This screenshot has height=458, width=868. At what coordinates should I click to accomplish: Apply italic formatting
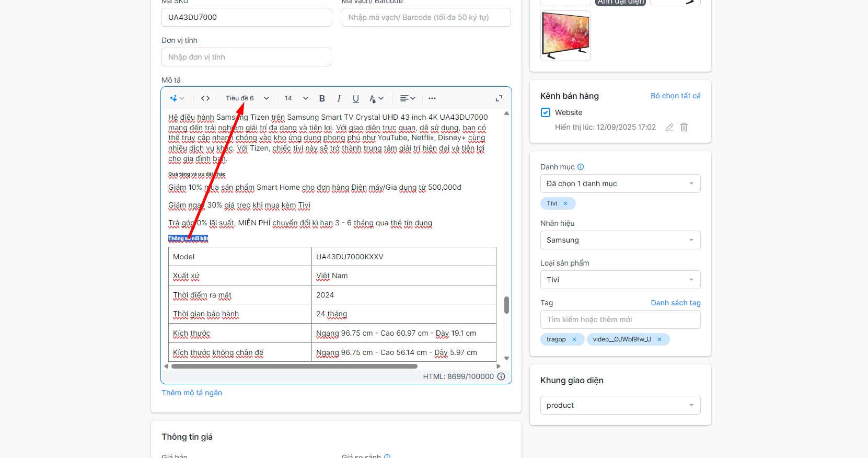339,98
